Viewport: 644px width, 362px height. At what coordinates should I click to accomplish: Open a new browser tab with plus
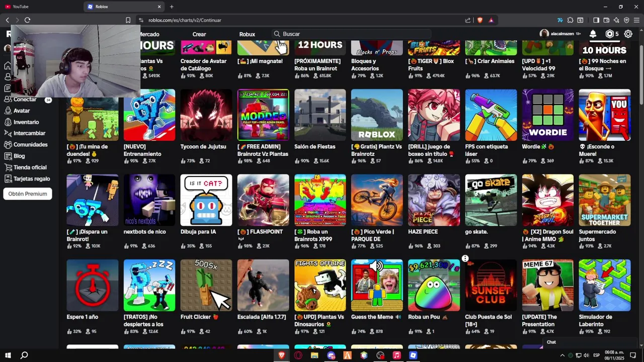[172, 7]
